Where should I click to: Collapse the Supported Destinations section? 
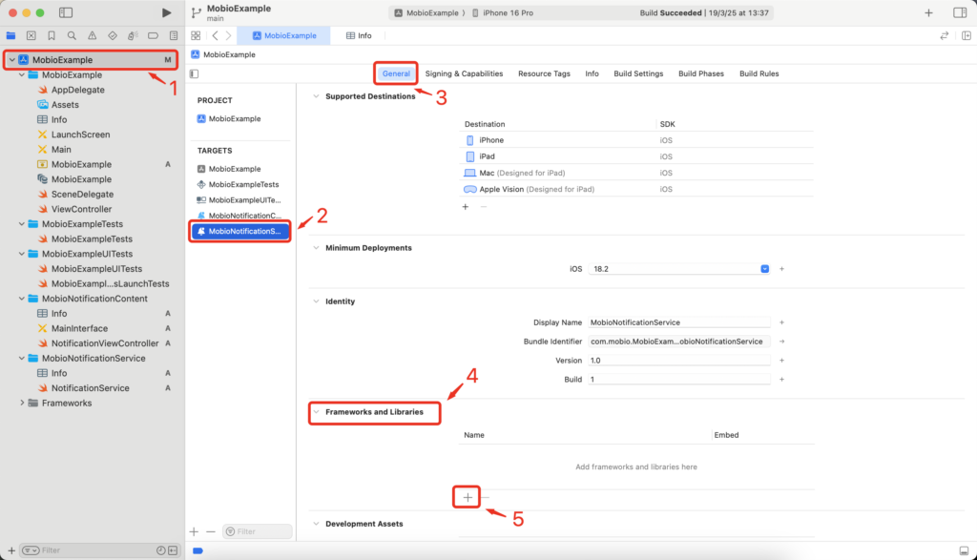316,96
